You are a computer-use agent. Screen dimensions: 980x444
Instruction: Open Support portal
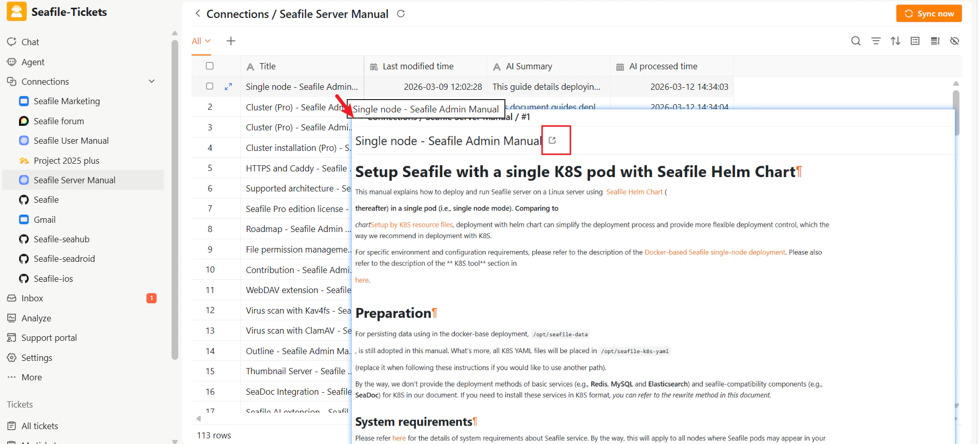(x=49, y=338)
